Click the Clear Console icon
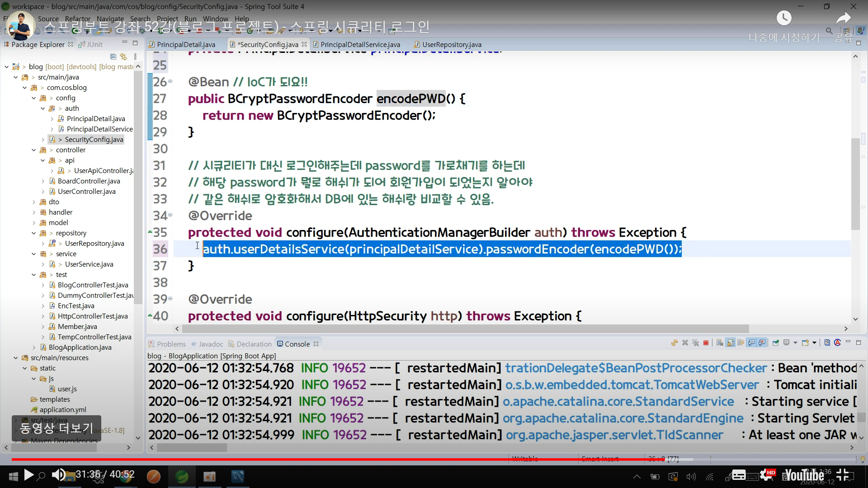This screenshot has width=868, height=488. click(x=720, y=343)
